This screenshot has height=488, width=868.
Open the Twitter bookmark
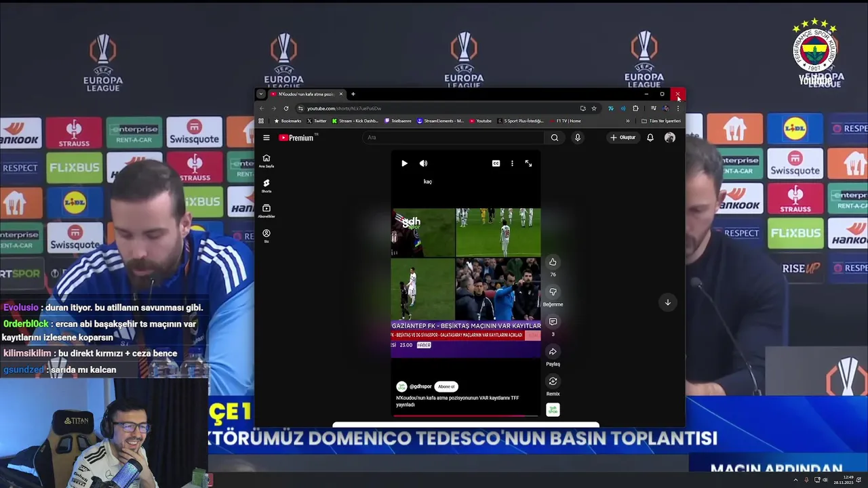tap(317, 121)
